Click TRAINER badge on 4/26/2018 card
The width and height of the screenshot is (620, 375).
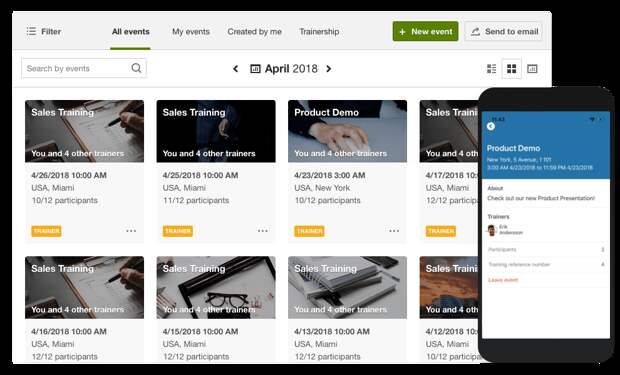click(x=46, y=231)
